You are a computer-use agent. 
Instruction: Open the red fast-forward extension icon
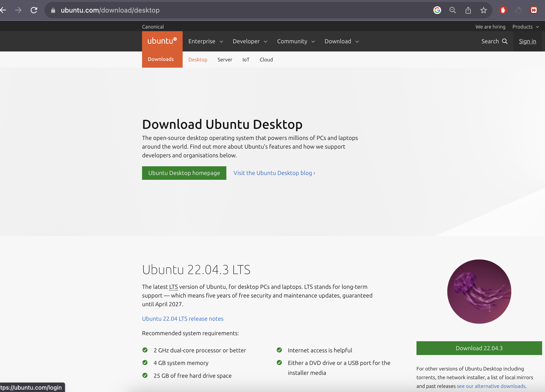coord(534,10)
